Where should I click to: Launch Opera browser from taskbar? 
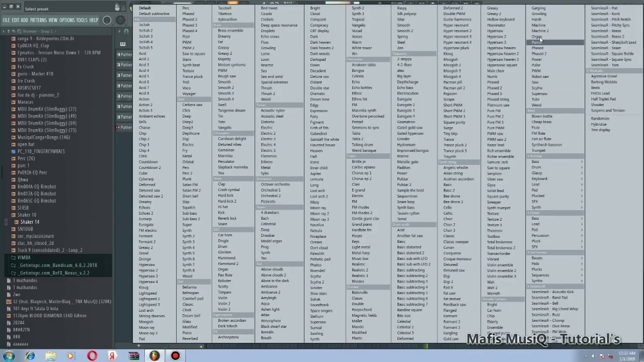(92, 356)
